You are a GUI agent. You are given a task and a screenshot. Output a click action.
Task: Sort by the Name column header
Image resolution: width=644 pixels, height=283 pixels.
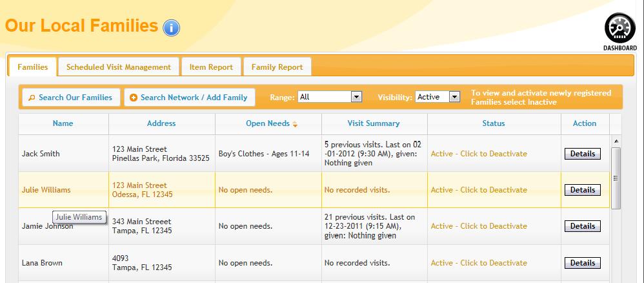63,123
